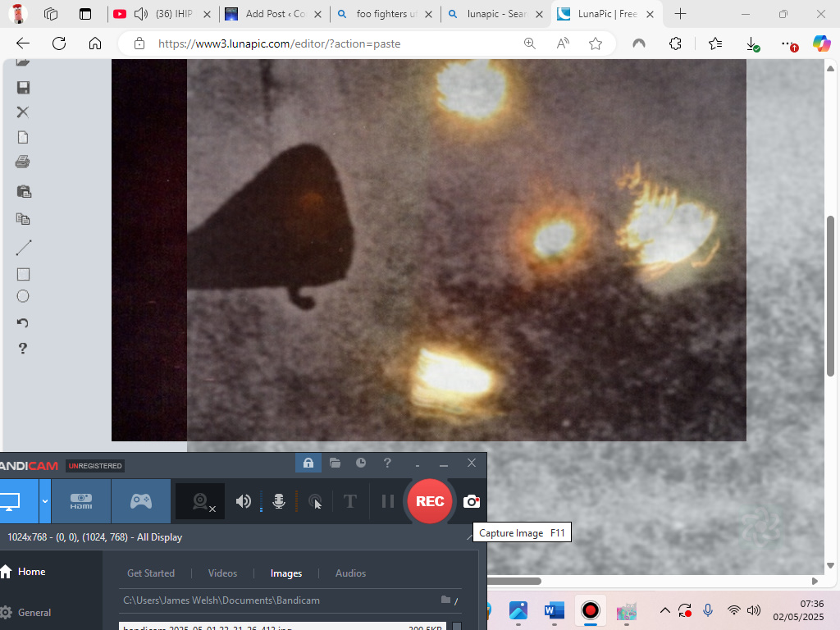Click the Bandicam Capture Image camera icon

tap(472, 501)
